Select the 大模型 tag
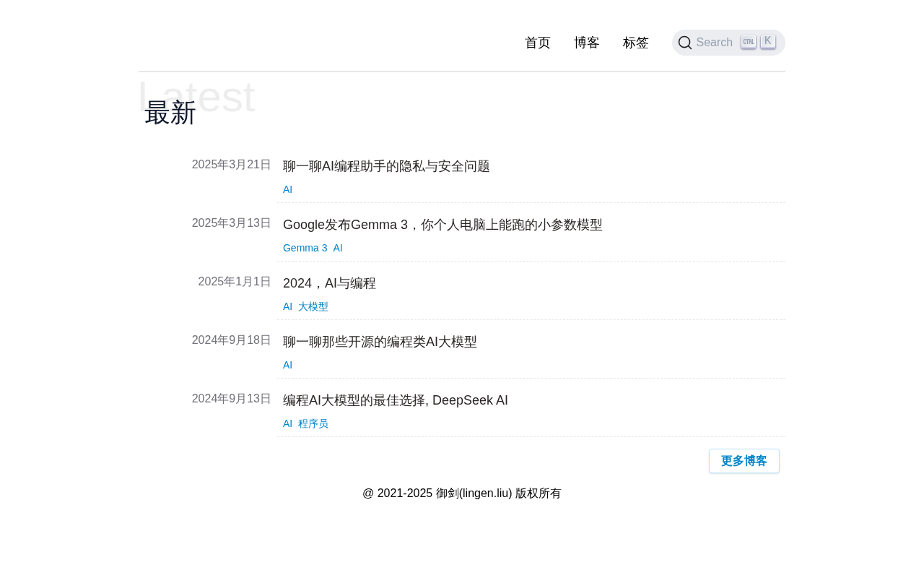924x578 pixels. [313, 306]
